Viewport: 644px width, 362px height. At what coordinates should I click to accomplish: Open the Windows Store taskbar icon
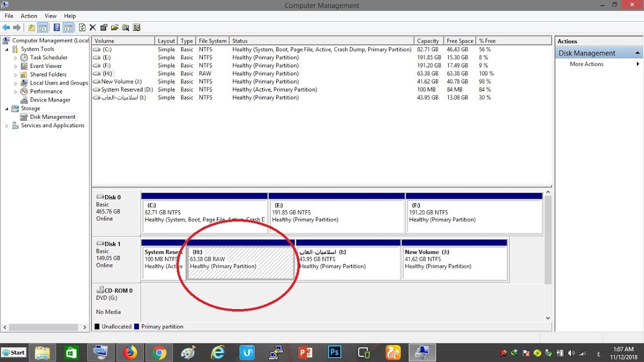[x=71, y=352]
